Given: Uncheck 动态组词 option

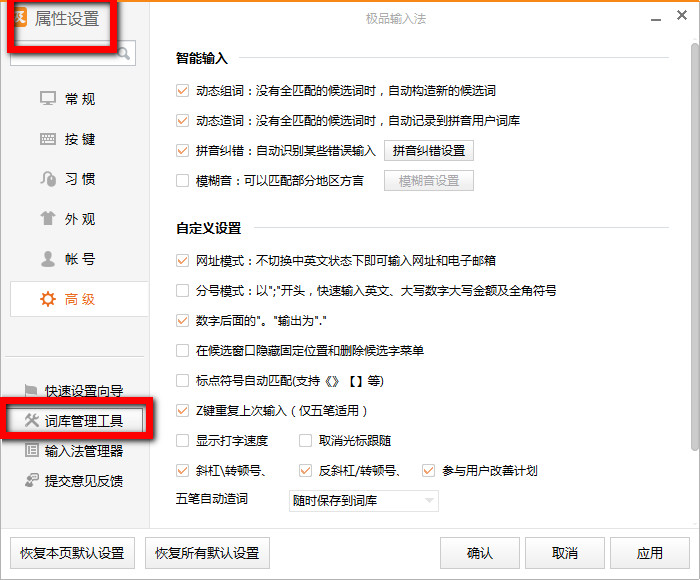Looking at the screenshot, I should 182,91.
